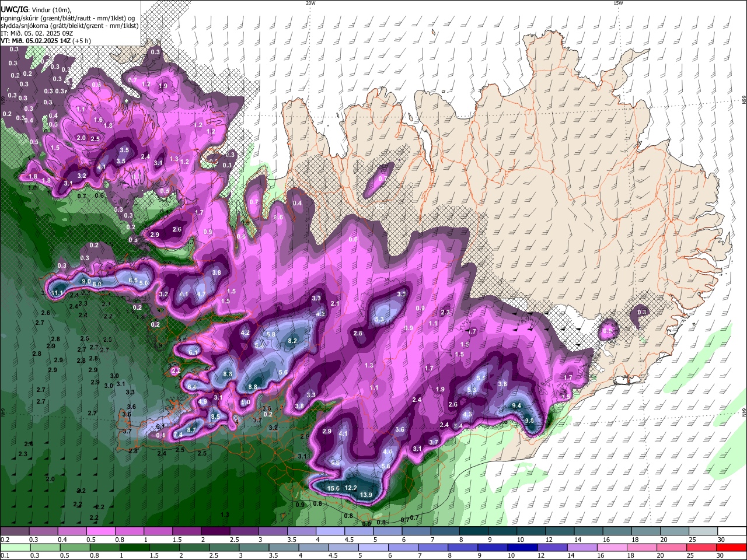Screen dimensions: 747x560
Task: Click the 1.9 value in the Westfjords
Action: coord(163,86)
